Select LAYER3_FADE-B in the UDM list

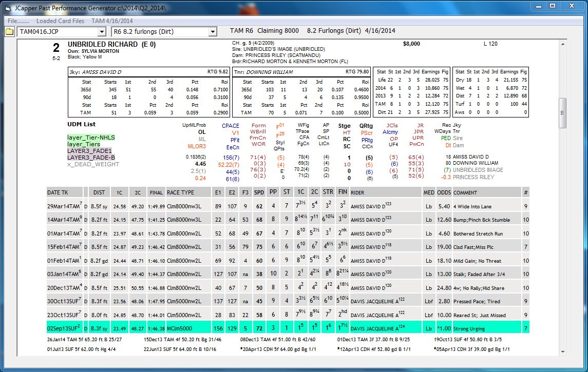click(91, 158)
